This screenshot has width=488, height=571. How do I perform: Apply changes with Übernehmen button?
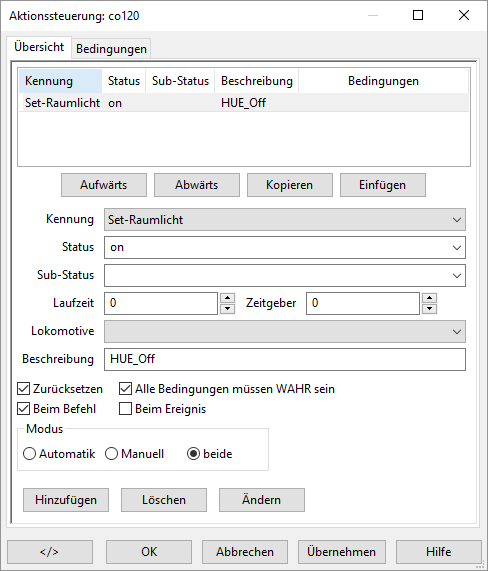[342, 552]
